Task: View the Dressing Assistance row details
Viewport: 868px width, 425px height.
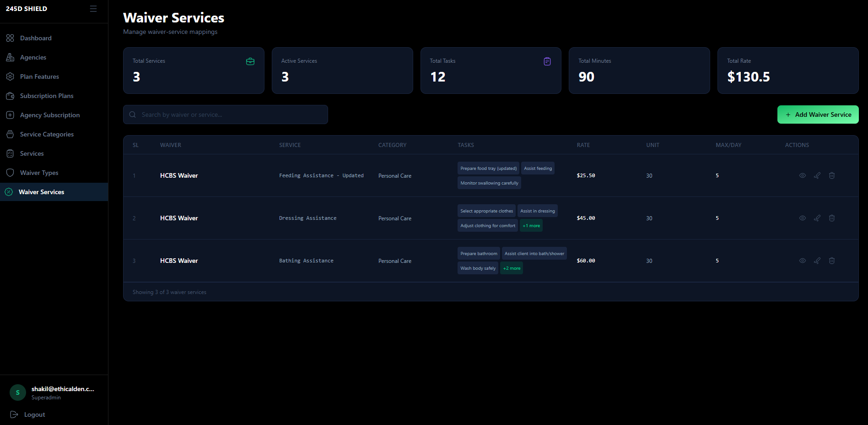Action: [x=803, y=218]
